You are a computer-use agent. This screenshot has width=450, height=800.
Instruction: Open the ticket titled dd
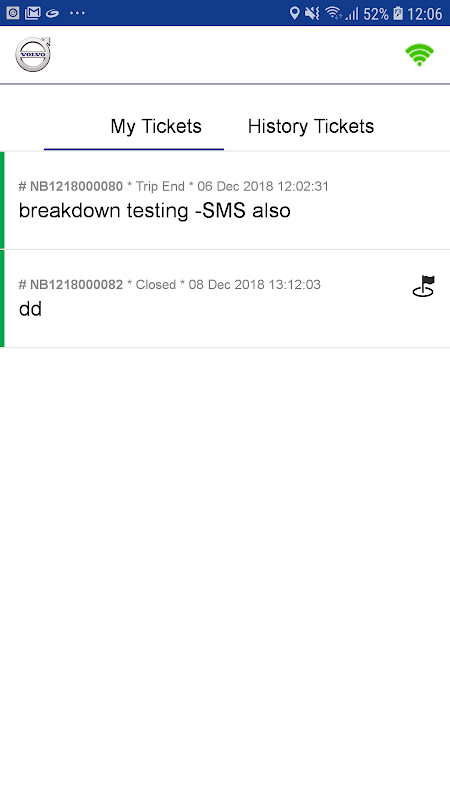(x=225, y=299)
